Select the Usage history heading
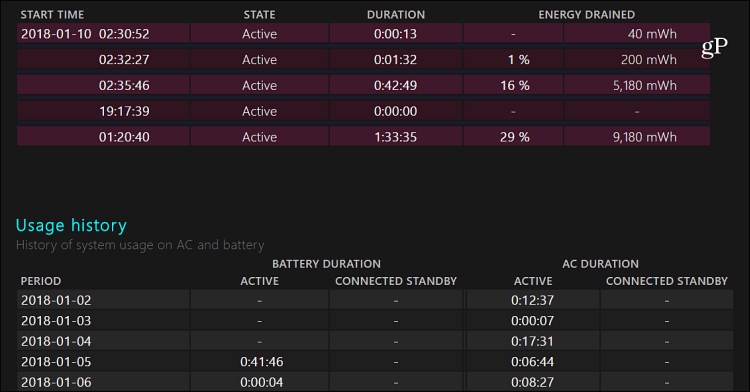Screen dimensions: 750x392 coord(71,225)
